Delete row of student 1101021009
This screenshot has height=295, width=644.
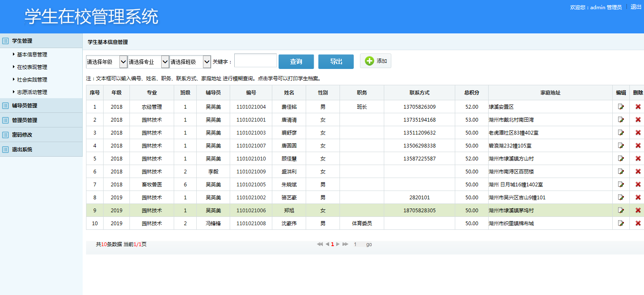click(638, 172)
